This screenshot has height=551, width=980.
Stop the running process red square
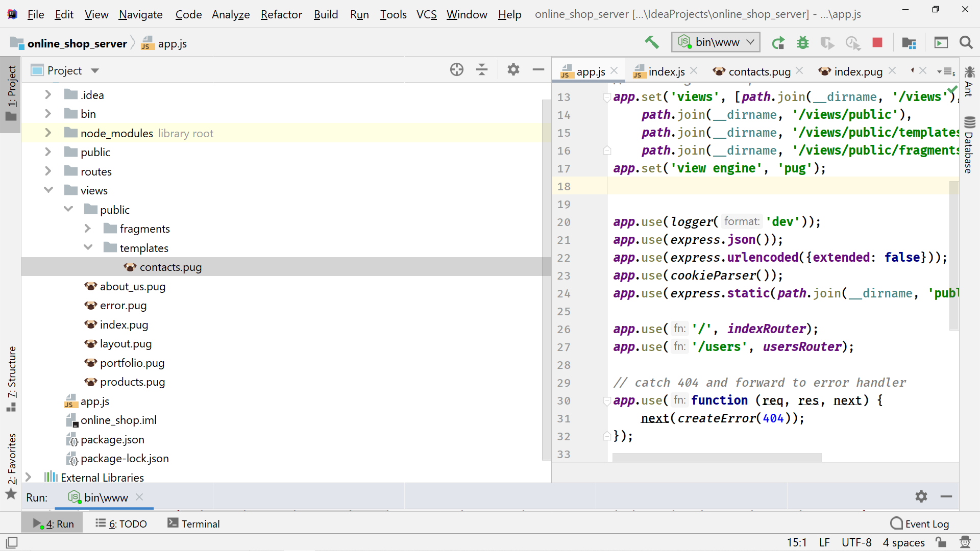tap(877, 43)
